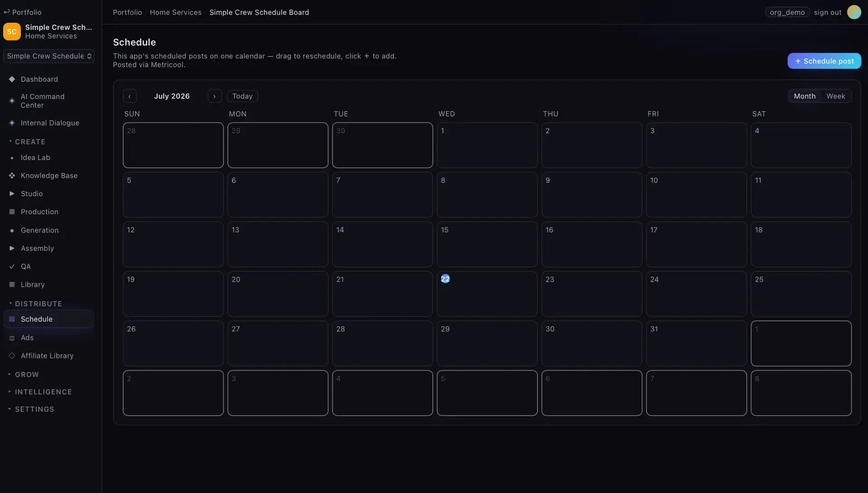Image resolution: width=868 pixels, height=493 pixels.
Task: Expand the GROW section
Action: pos(24,375)
